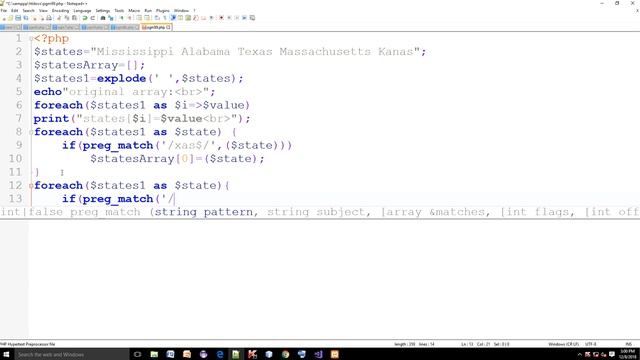Open the Tools menu
This screenshot has height=360, width=640.
(119, 11)
